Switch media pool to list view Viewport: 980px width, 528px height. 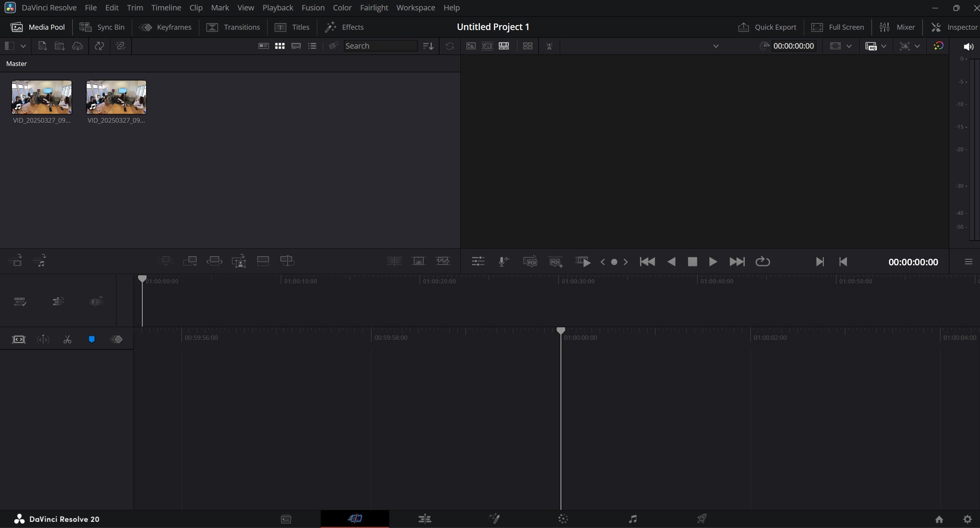(x=312, y=46)
